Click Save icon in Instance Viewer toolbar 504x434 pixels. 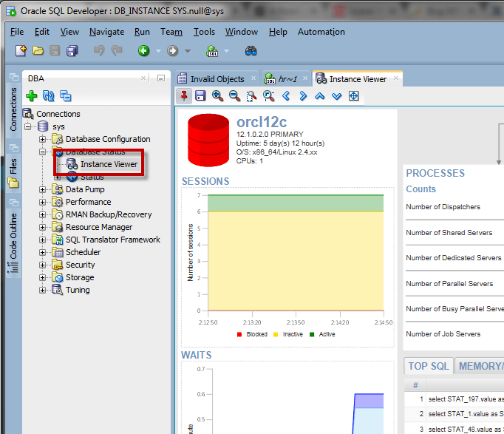pyautogui.click(x=200, y=96)
